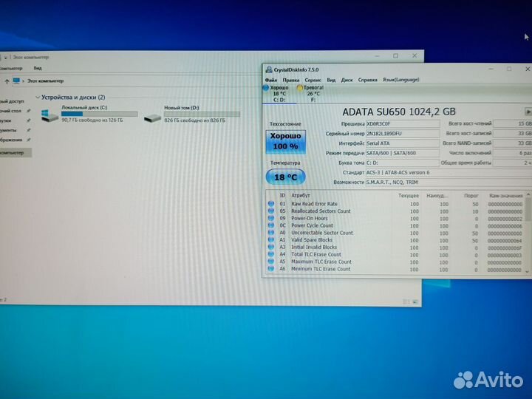
Task: Click the status icon for Raw Read Error Rate
Action: [x=270, y=204]
